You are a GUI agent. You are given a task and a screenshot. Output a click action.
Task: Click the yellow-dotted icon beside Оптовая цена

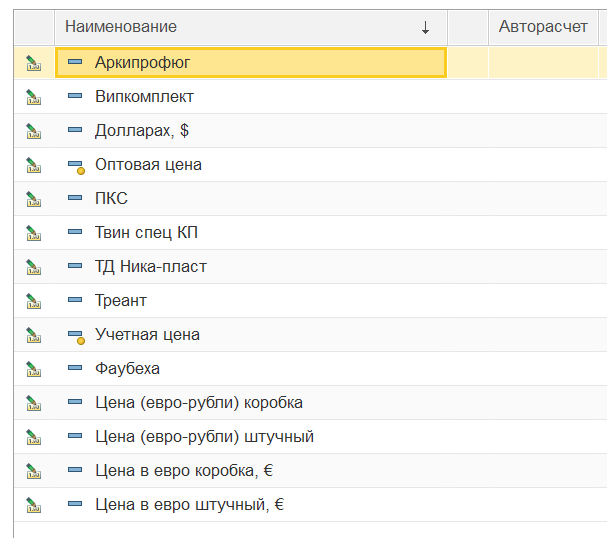point(75,165)
